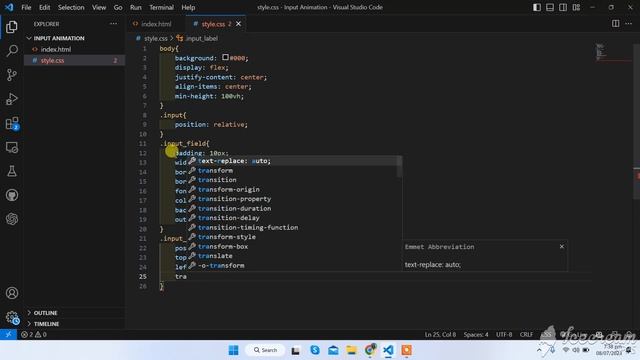Select style.css in the Explorer
The image size is (640, 360).
point(74,60)
